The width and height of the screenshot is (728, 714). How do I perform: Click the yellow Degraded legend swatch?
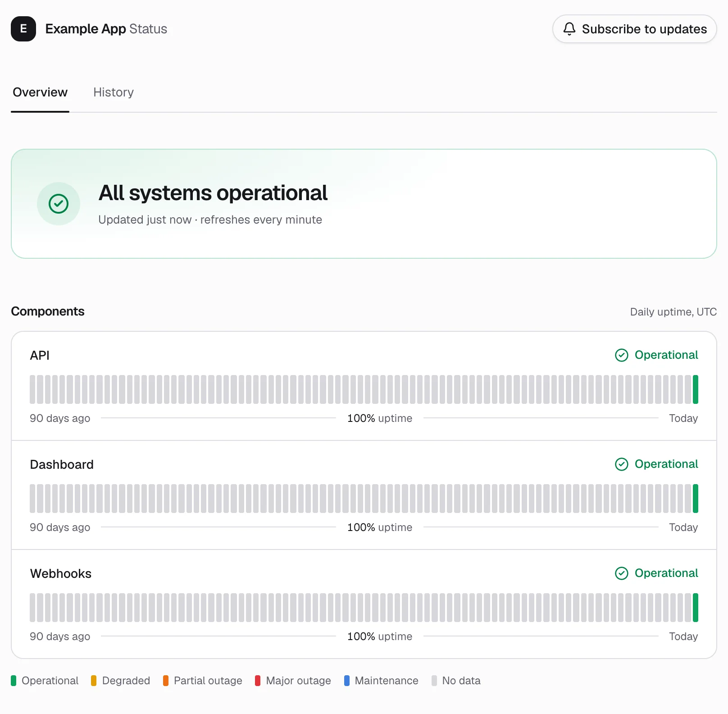[x=94, y=681]
